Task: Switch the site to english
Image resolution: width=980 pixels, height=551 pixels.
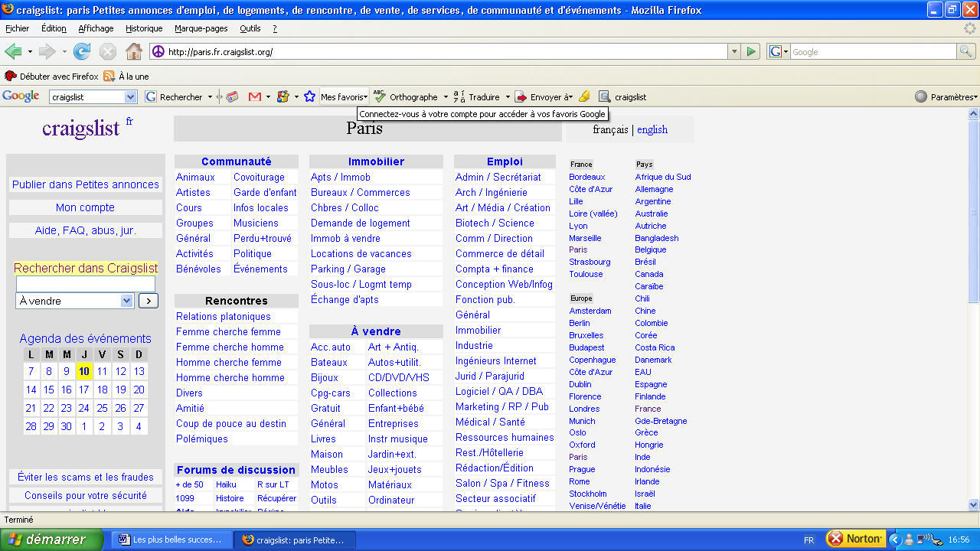Action: pos(652,130)
